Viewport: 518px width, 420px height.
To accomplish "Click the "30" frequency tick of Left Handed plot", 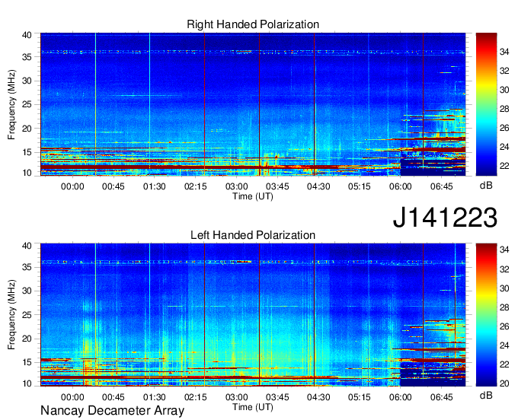I will pyautogui.click(x=27, y=291).
